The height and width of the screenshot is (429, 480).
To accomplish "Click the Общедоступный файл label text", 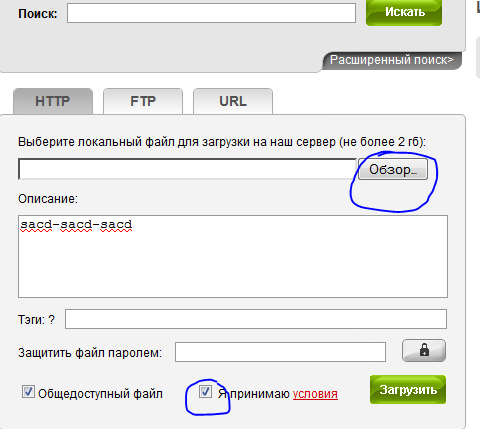I will point(100,394).
